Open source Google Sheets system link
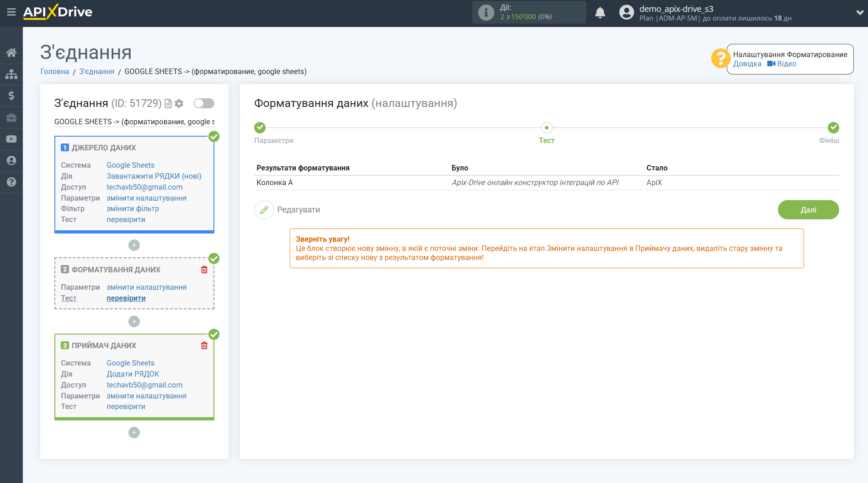 coord(130,165)
